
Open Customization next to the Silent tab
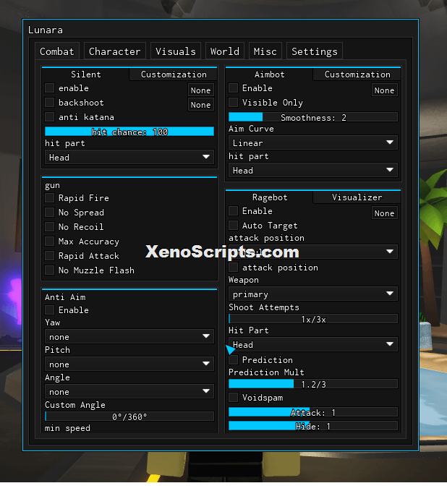click(174, 74)
